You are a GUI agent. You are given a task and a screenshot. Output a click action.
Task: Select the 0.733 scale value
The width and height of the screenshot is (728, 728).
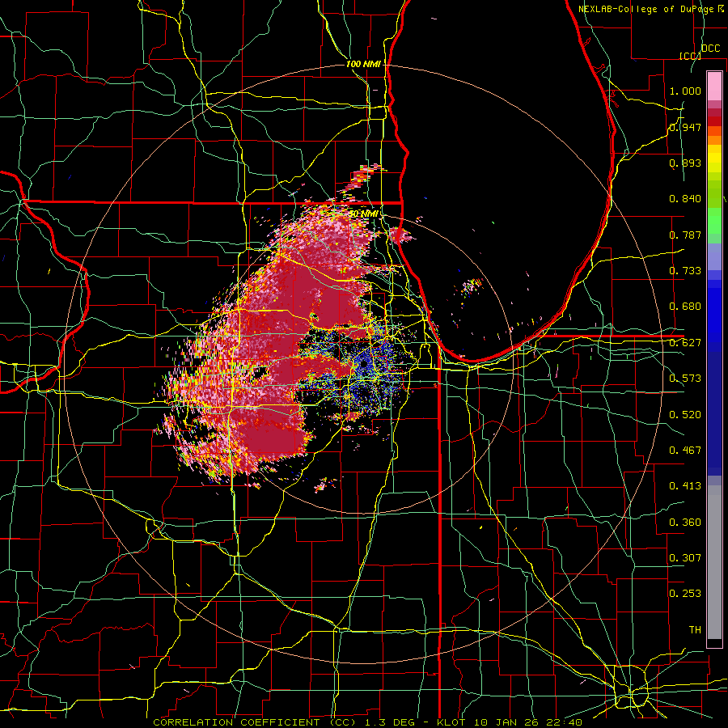click(685, 271)
